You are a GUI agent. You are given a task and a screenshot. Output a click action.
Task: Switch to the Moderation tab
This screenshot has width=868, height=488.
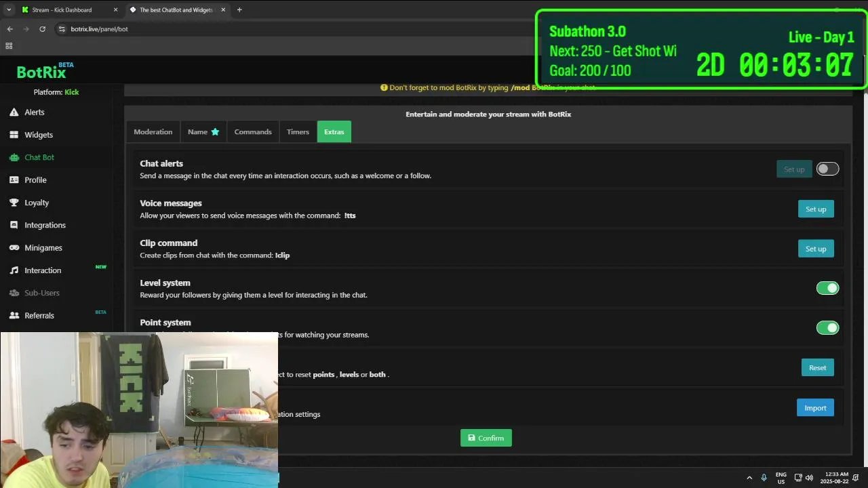click(x=153, y=131)
